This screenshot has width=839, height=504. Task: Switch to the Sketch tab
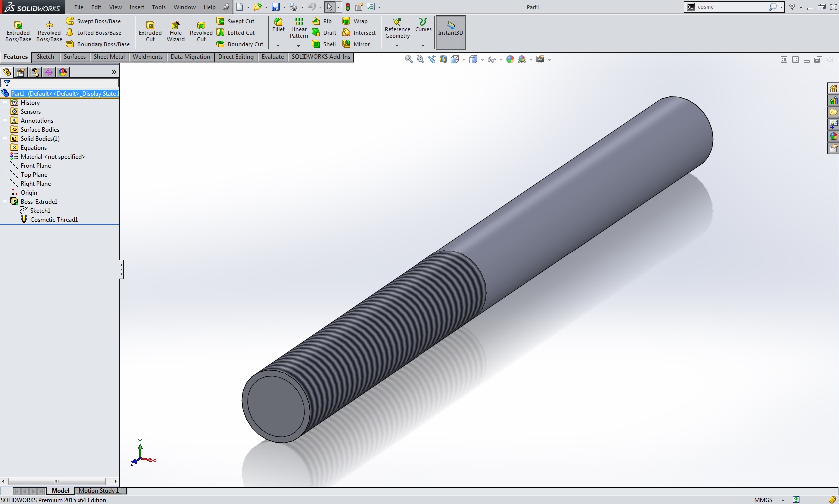click(45, 57)
